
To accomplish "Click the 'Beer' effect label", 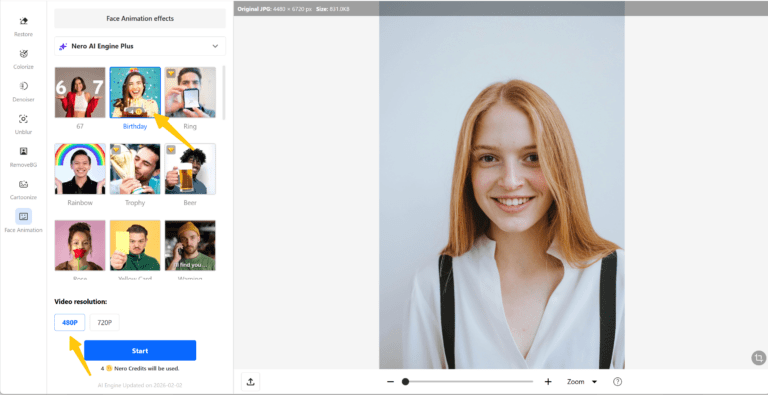I will coord(190,203).
